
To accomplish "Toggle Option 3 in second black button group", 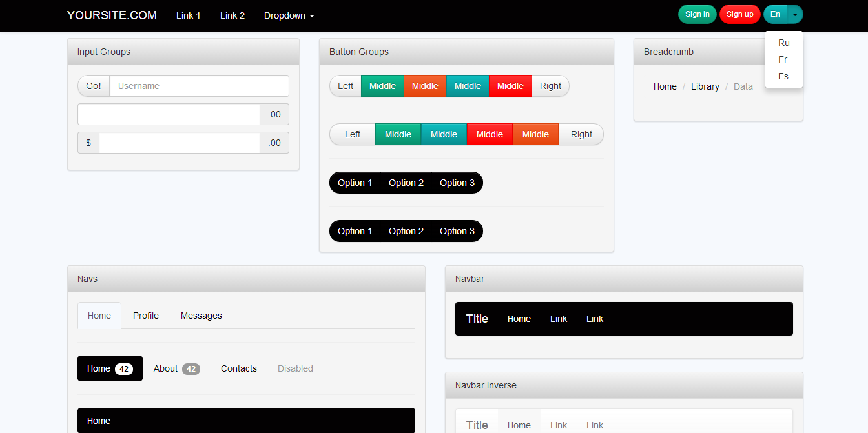I will point(457,231).
